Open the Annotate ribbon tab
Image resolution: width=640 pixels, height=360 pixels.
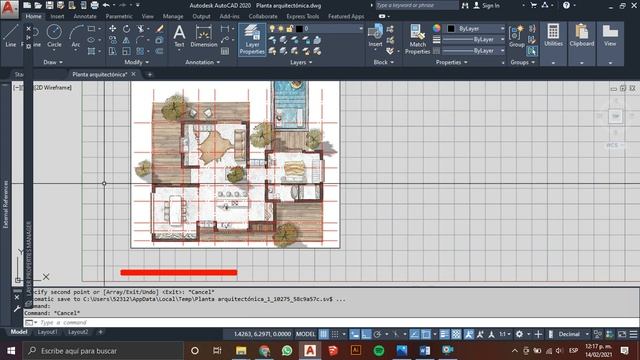coord(85,16)
